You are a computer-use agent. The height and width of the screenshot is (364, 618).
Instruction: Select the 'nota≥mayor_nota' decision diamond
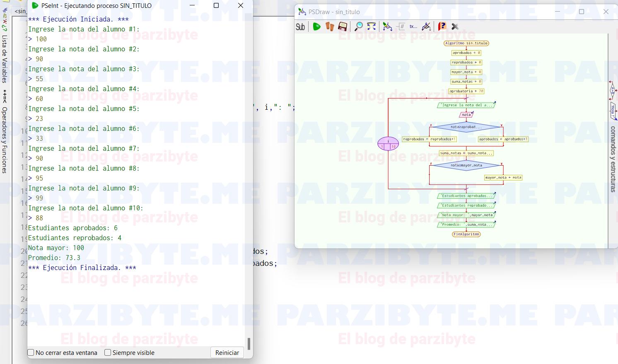[x=466, y=165]
